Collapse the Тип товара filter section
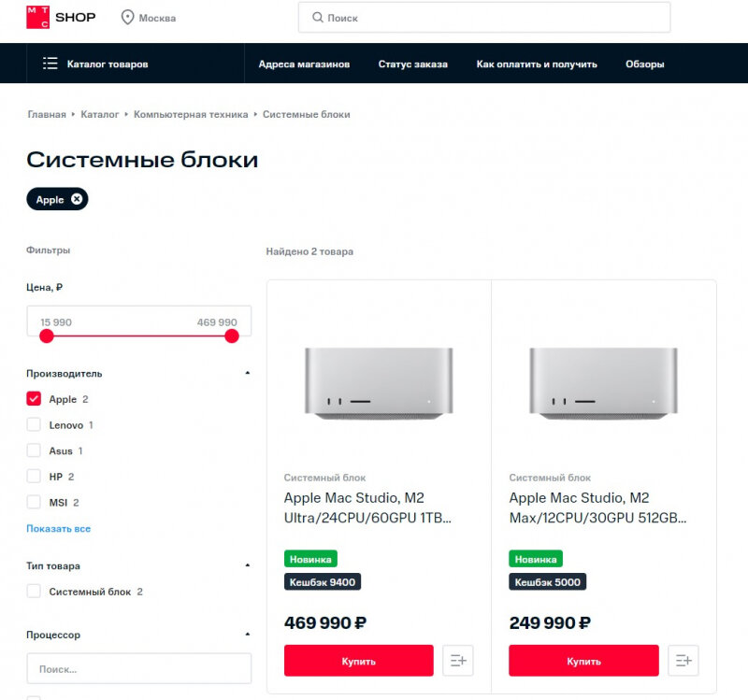The width and height of the screenshot is (748, 700). (247, 565)
